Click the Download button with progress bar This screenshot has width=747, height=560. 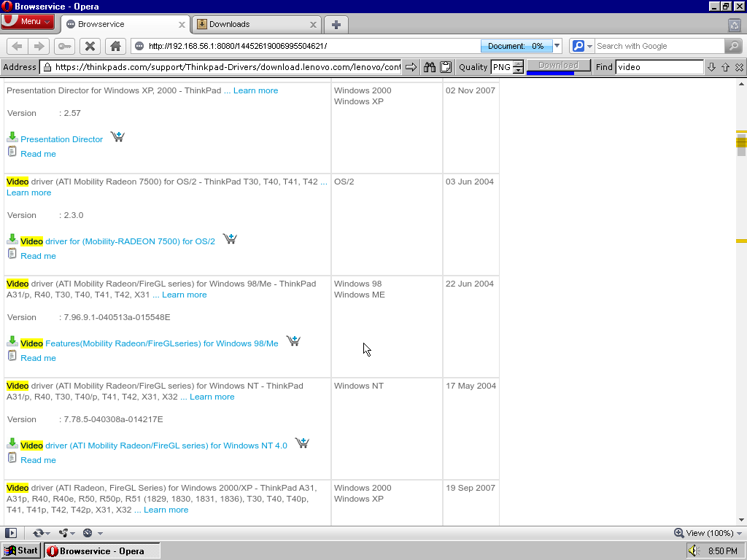pos(558,66)
